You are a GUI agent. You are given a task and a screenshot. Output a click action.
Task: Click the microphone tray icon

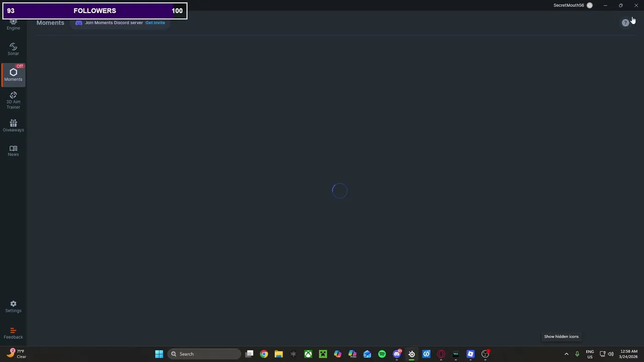click(577, 354)
